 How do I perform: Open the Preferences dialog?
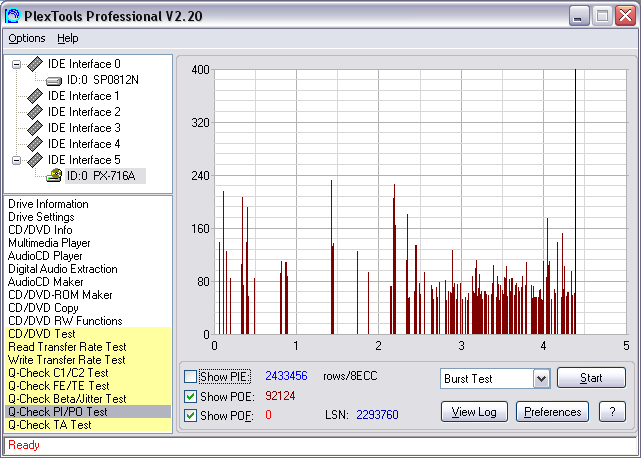point(552,412)
